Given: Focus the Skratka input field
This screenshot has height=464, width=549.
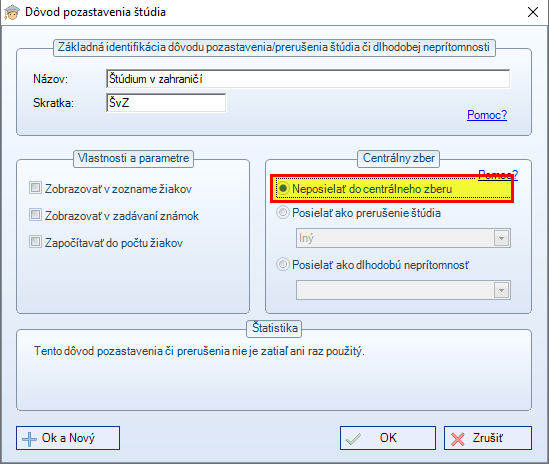Looking at the screenshot, I should [166, 103].
